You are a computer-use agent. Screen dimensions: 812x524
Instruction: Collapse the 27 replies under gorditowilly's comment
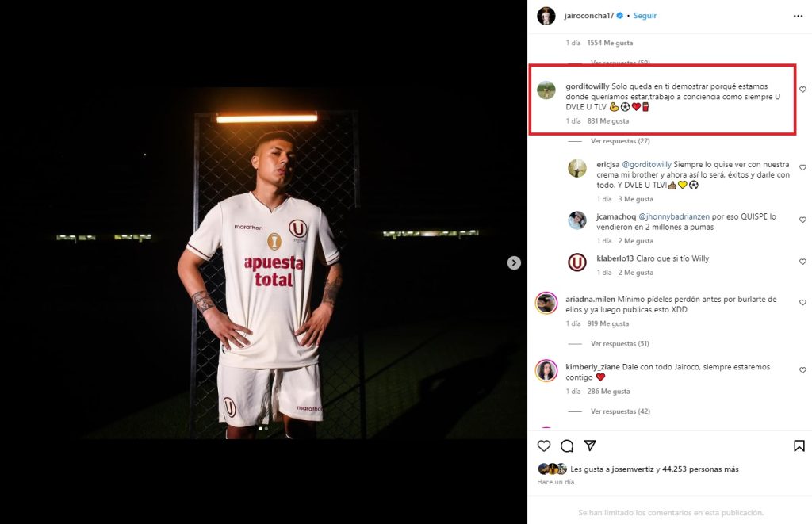tap(620, 141)
